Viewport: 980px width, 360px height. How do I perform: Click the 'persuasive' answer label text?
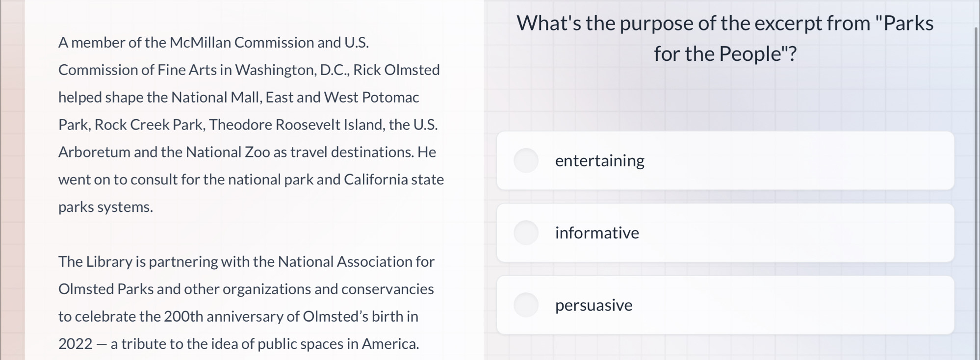coord(593,305)
